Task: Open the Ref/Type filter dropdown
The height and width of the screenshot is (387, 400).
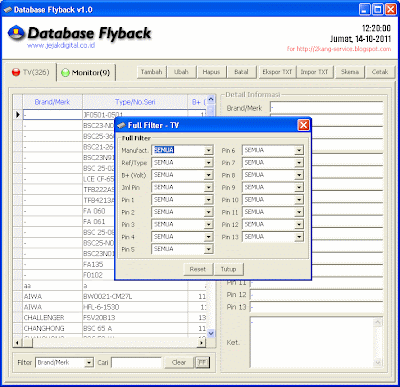Action: (x=208, y=163)
